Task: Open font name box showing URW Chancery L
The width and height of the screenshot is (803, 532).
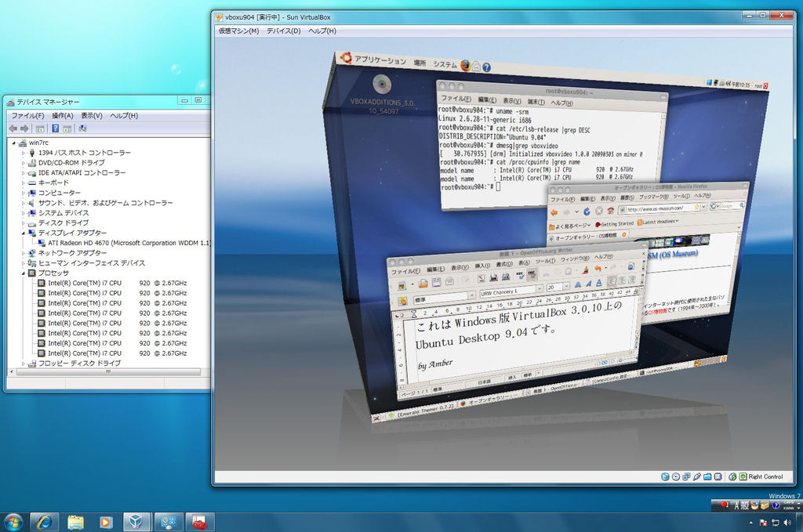Action: pyautogui.click(x=510, y=291)
